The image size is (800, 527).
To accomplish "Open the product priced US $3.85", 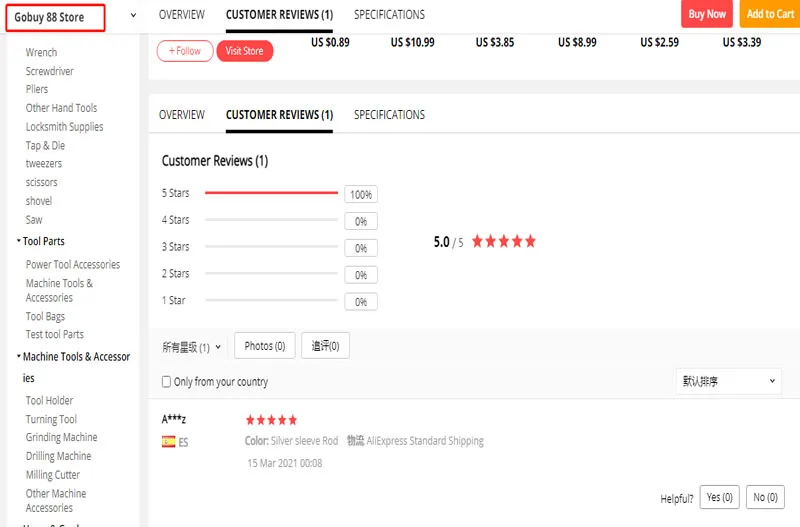I will (495, 42).
